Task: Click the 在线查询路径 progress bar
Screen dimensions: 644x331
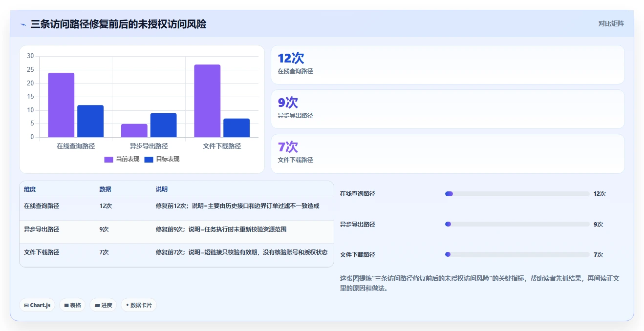Action: pos(517,194)
